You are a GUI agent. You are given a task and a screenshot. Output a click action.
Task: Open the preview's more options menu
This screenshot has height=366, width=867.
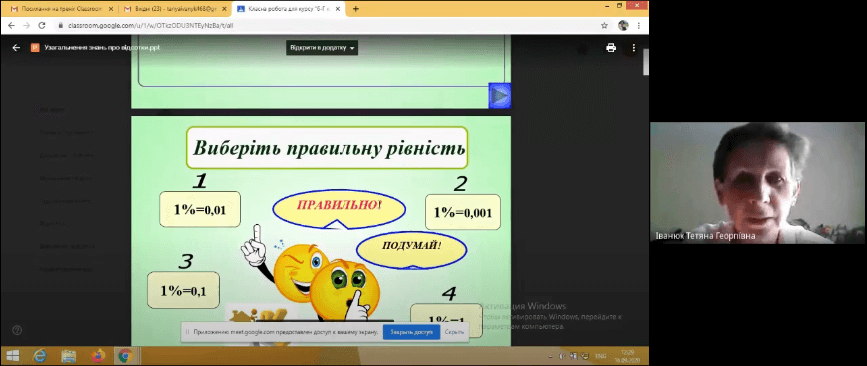tap(634, 48)
